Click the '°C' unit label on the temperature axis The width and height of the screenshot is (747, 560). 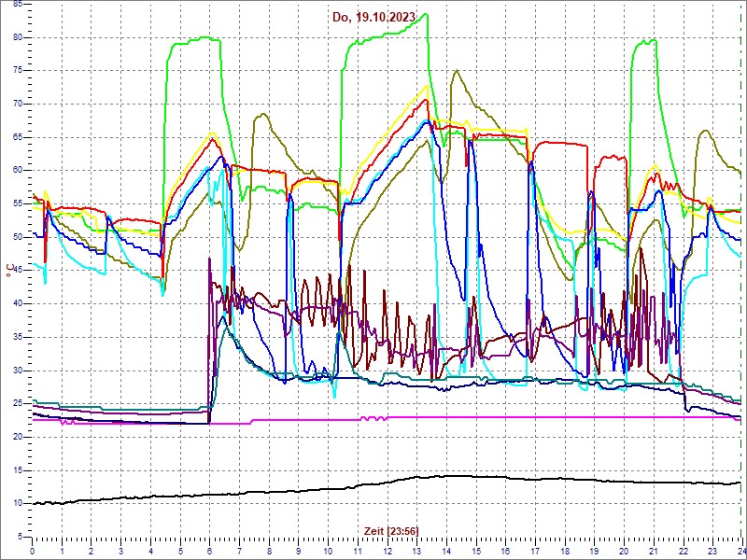(x=9, y=273)
